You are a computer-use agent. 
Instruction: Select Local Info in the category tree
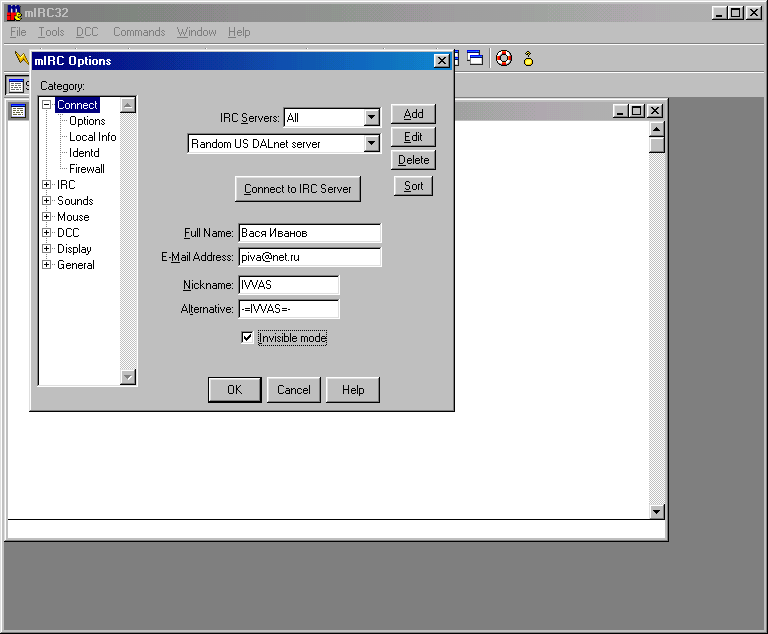(x=93, y=137)
